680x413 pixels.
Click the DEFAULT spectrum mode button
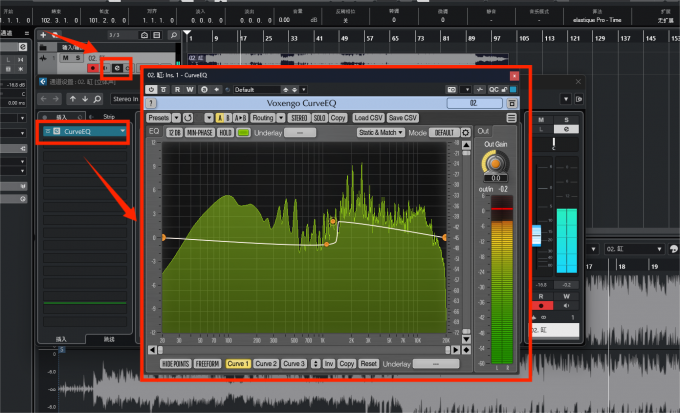(x=444, y=133)
